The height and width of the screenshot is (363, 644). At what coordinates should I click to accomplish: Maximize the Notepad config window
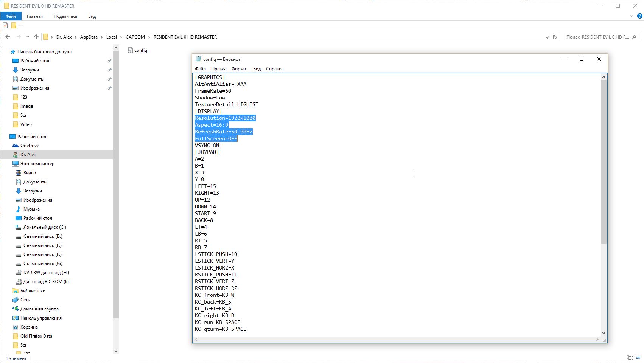[x=582, y=59]
